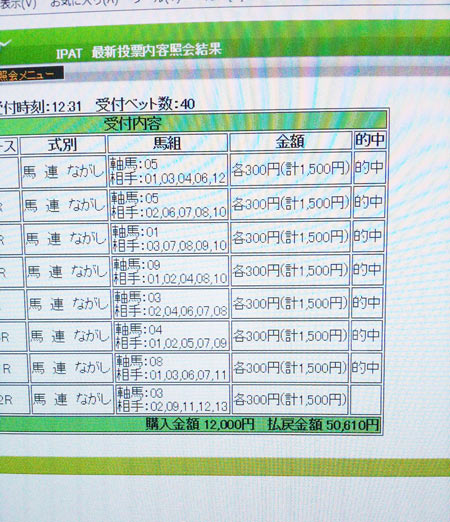The image size is (450, 522).
Task: Select the bet cell with 軸馬:01 相手:03,07,08,09,10
Action: coord(170,238)
